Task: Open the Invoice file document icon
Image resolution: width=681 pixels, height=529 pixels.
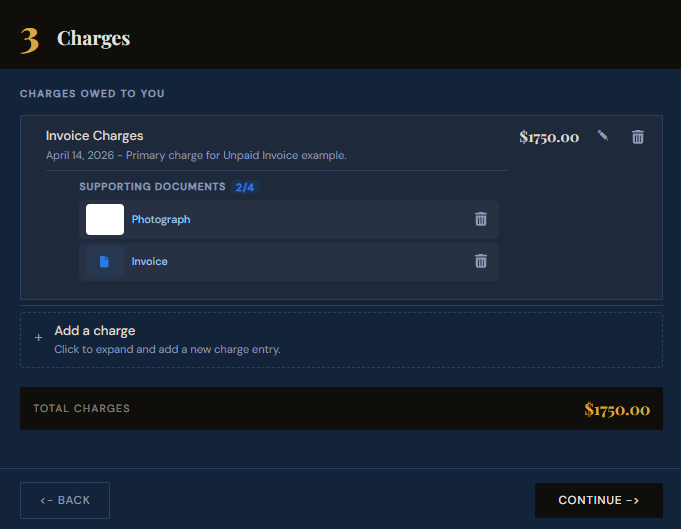Action: click(x=105, y=261)
